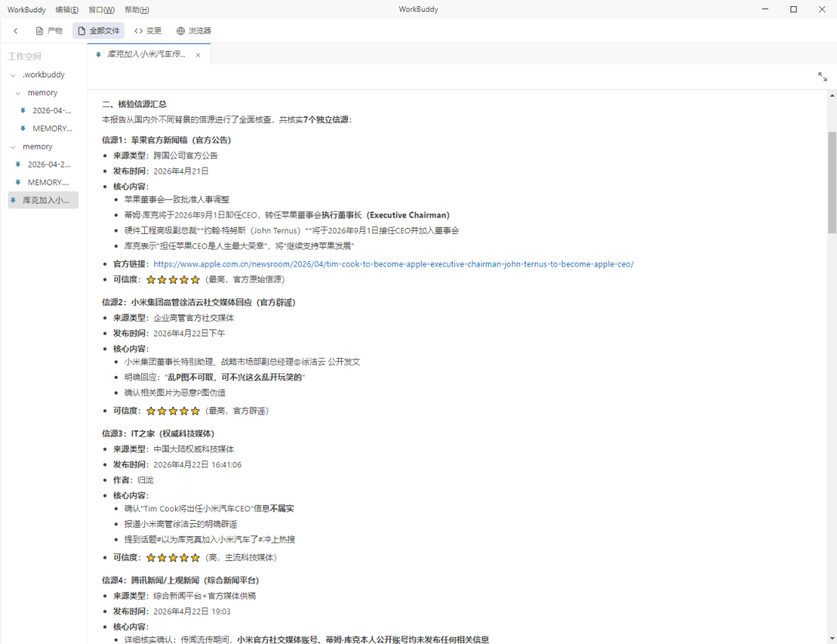Open the 产物 tab

point(49,31)
